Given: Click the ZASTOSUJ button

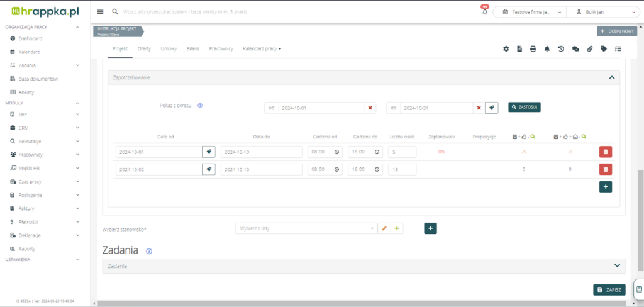Looking at the screenshot, I should [525, 108].
